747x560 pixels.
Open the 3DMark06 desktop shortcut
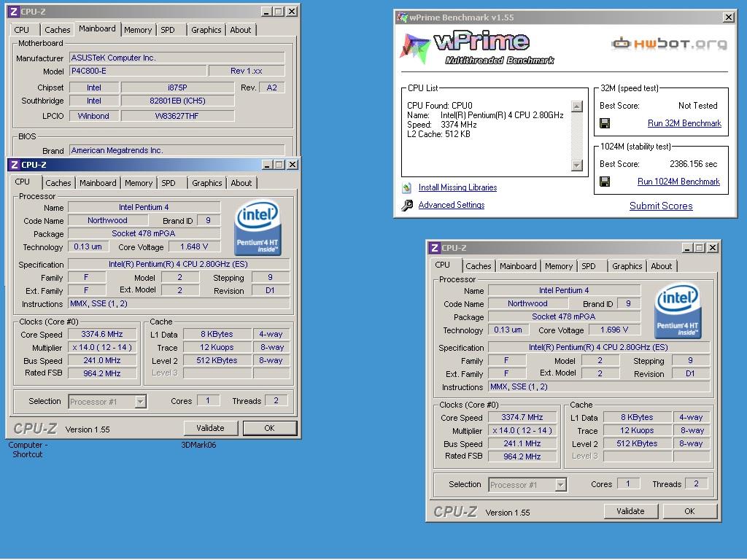198,445
